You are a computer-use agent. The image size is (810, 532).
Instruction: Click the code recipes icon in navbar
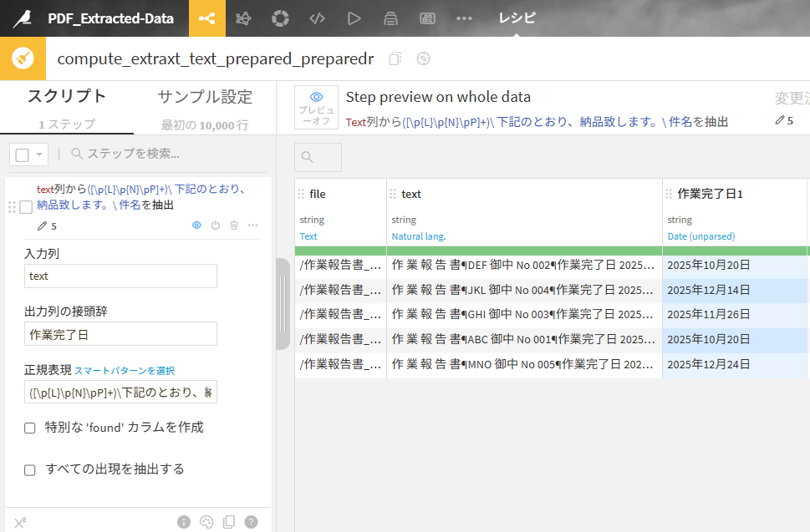point(317,18)
